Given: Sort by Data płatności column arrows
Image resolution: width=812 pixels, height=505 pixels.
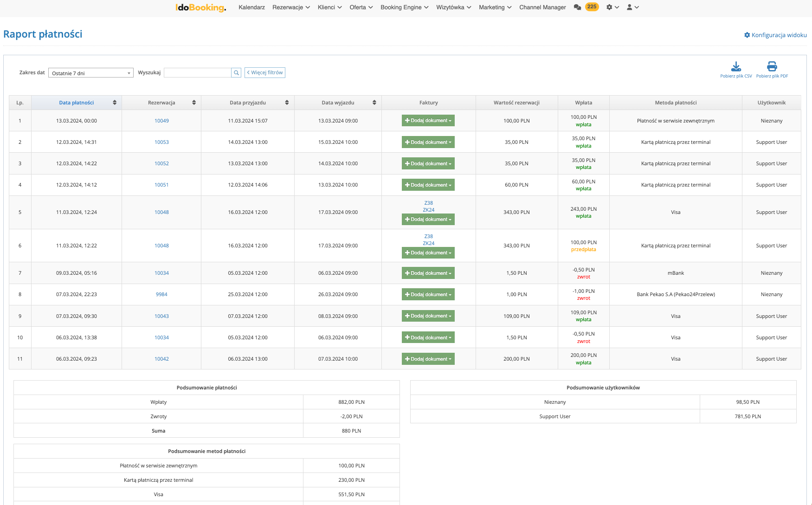Looking at the screenshot, I should (115, 103).
